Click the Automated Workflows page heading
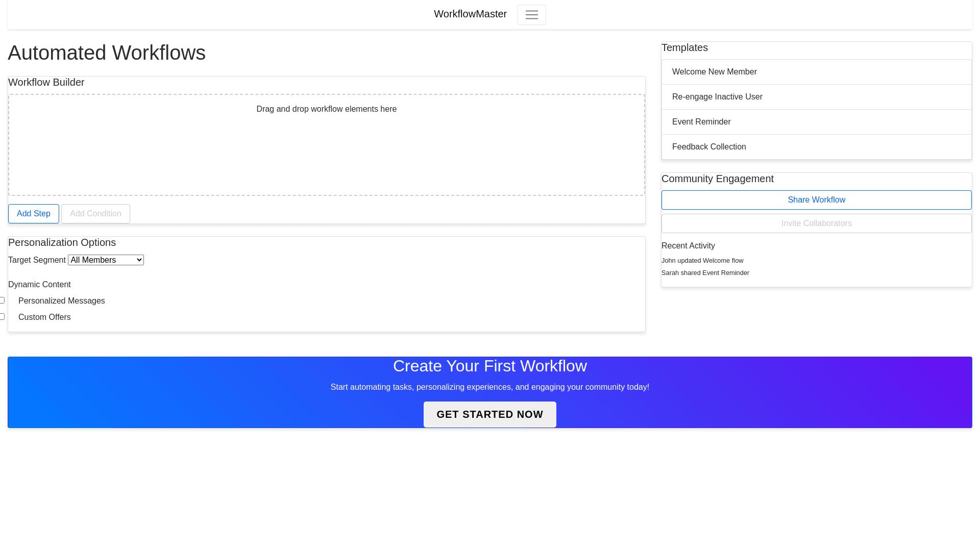The image size is (980, 551). click(x=107, y=53)
